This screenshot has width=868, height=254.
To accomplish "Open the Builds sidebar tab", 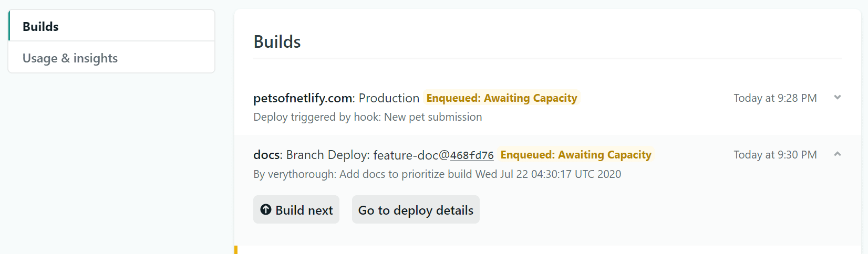I will (x=41, y=27).
